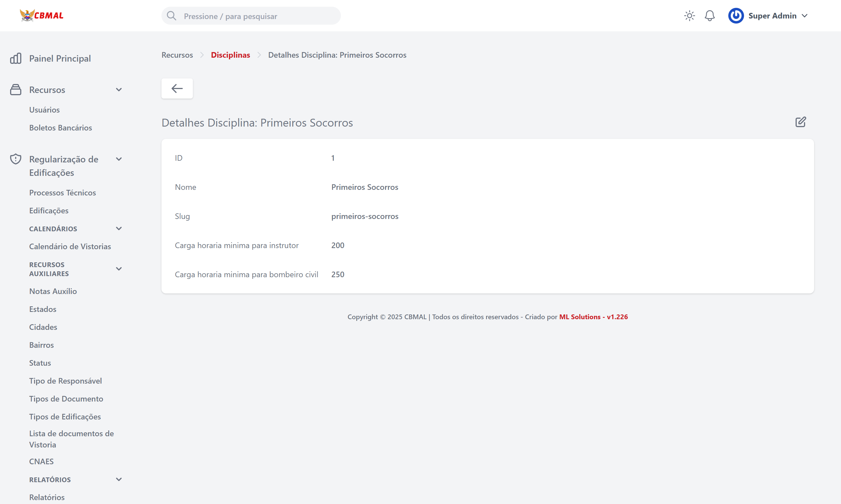Click the search input field
Image resolution: width=841 pixels, height=504 pixels.
point(258,16)
